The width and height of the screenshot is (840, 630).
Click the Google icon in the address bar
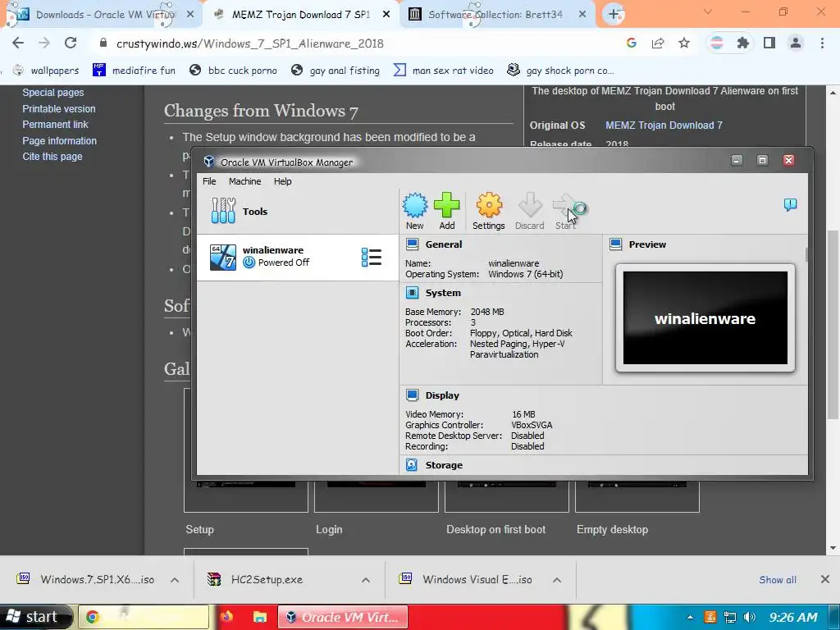pyautogui.click(x=632, y=43)
